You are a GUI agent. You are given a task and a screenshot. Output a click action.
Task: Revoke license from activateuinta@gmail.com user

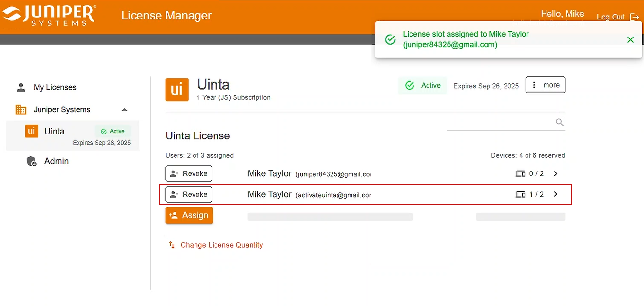(x=189, y=194)
